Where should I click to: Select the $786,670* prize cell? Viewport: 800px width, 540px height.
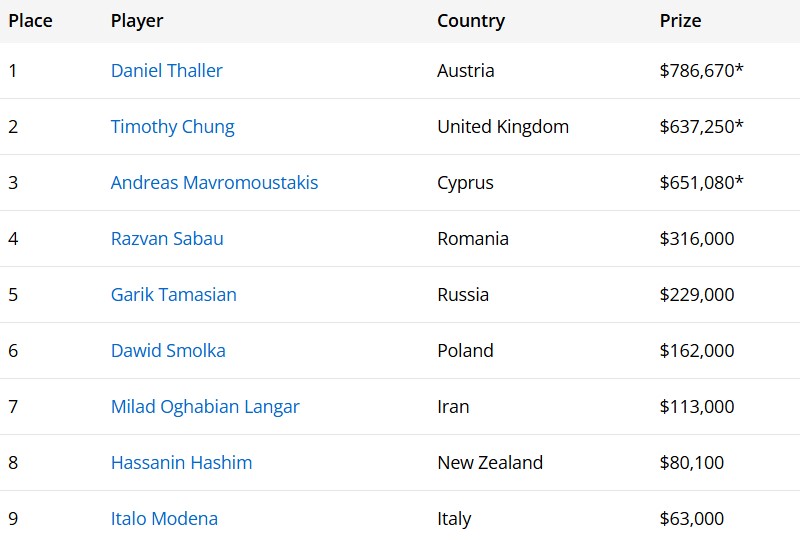point(702,70)
